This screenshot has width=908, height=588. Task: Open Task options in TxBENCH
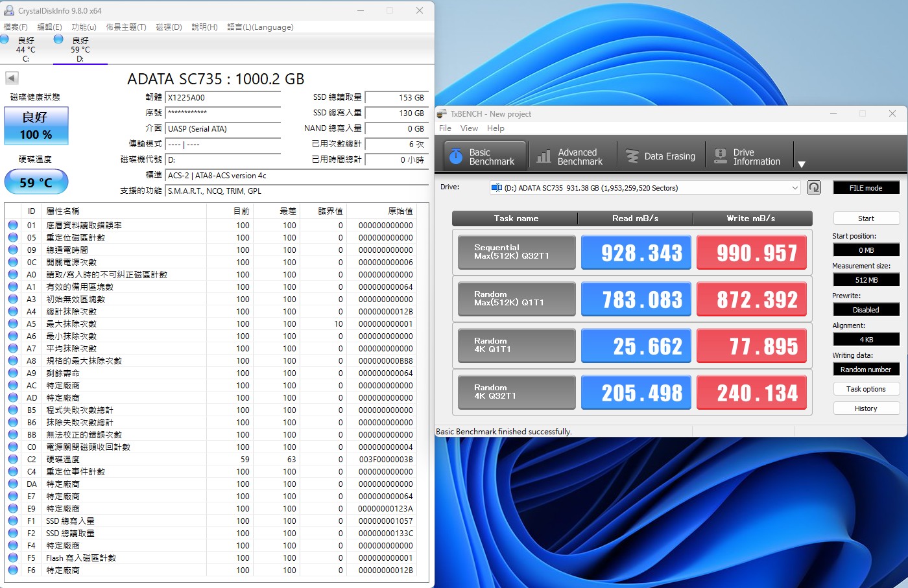pos(866,389)
